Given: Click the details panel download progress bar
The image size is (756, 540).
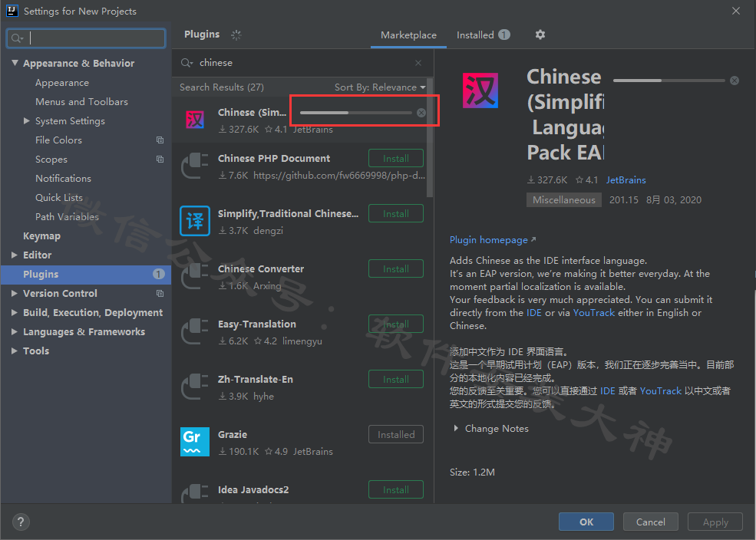Looking at the screenshot, I should click(x=669, y=81).
